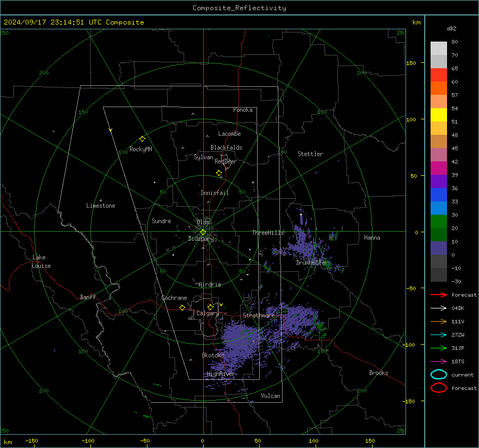Click the yellow diamond marker near Cochrane

pos(183,307)
